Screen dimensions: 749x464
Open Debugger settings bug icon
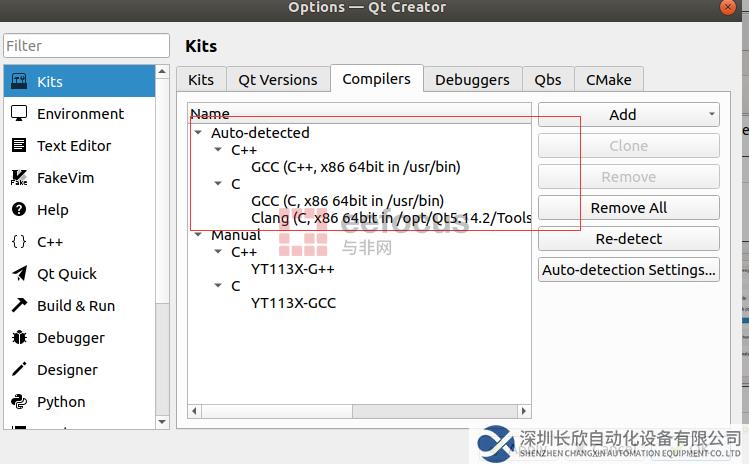pyautogui.click(x=19, y=337)
